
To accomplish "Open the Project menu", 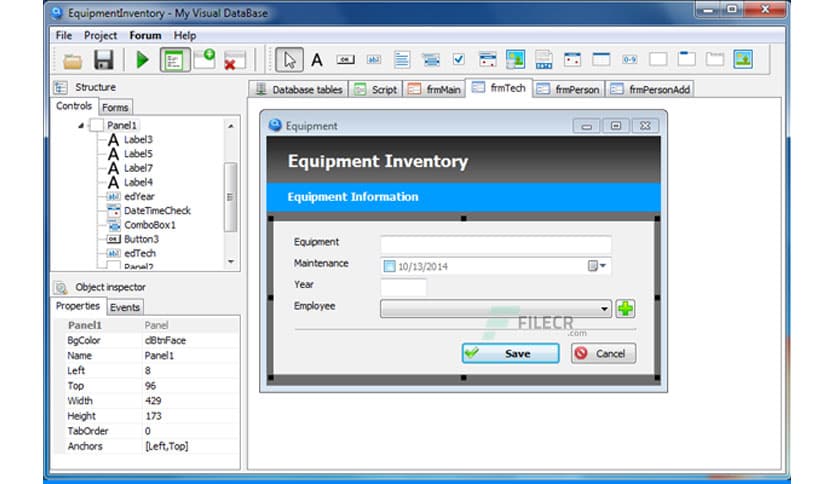I will (102, 36).
